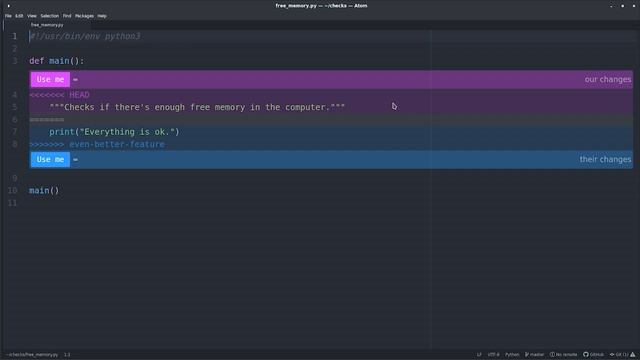Open the View menu
640x360 pixels.
[32, 16]
